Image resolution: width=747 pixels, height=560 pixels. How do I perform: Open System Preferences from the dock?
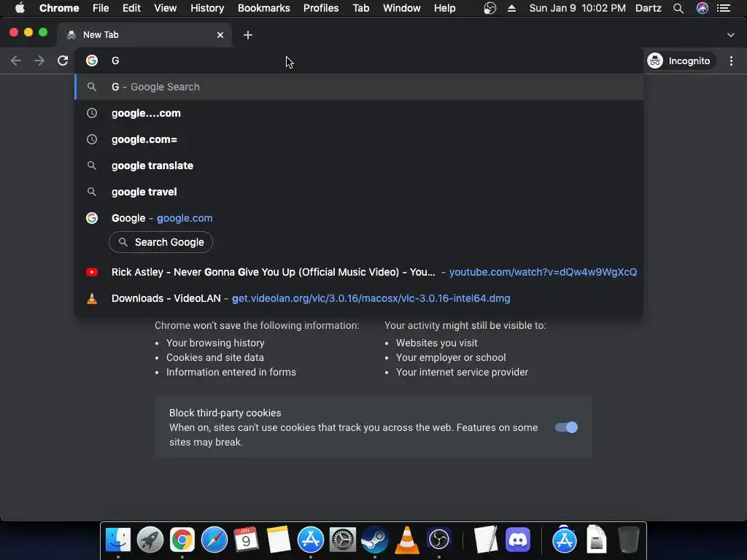click(x=343, y=540)
